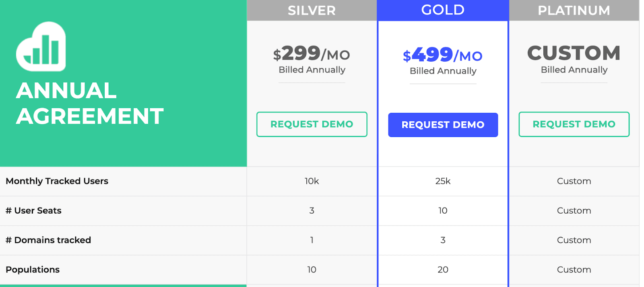Click Billed Annually under Silver price

pos(312,70)
